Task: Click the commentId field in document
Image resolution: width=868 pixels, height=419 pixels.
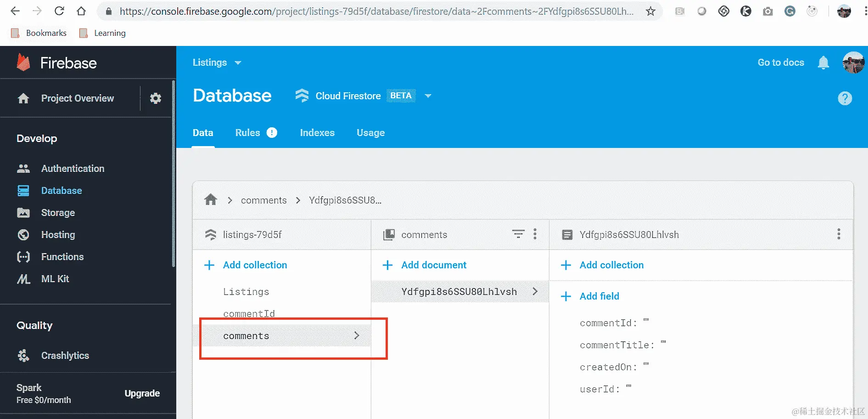Action: [614, 323]
